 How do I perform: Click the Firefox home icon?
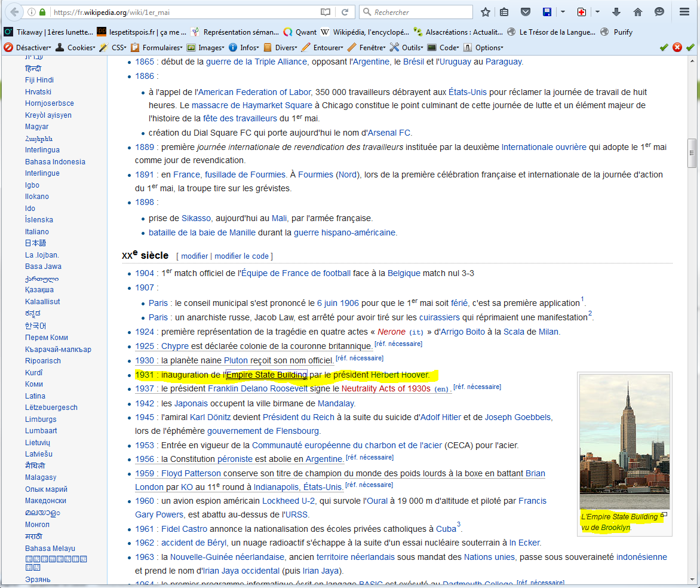[638, 12]
